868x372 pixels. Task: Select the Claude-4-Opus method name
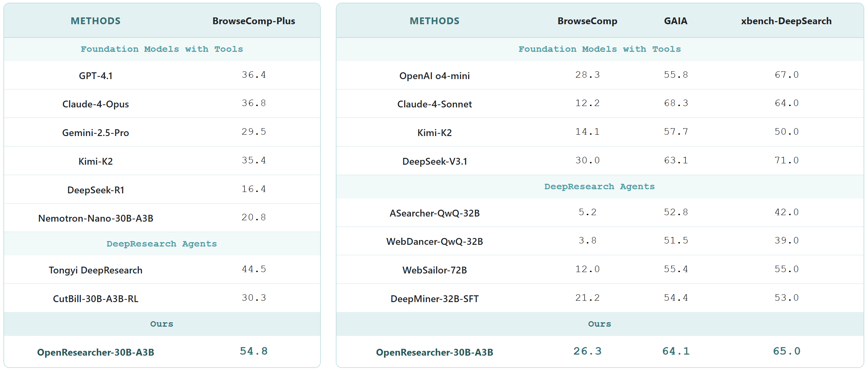coord(95,104)
